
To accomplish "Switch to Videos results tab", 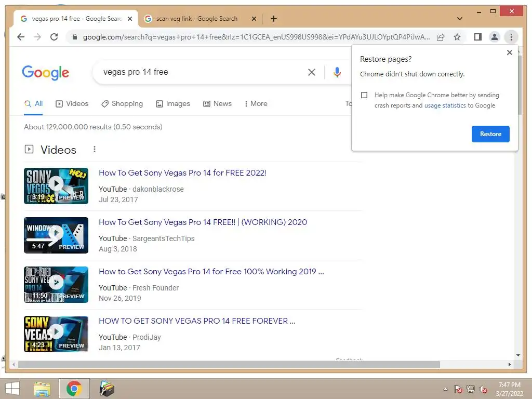I will pos(72,104).
